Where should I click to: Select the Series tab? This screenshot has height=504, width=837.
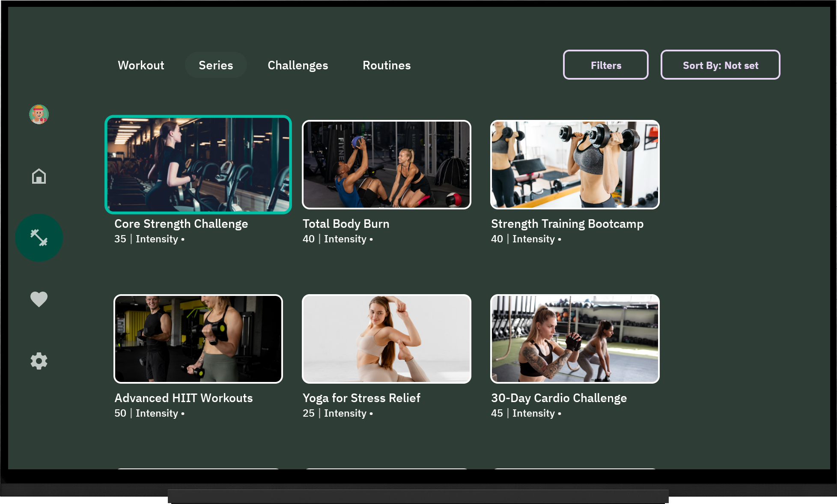pyautogui.click(x=216, y=65)
